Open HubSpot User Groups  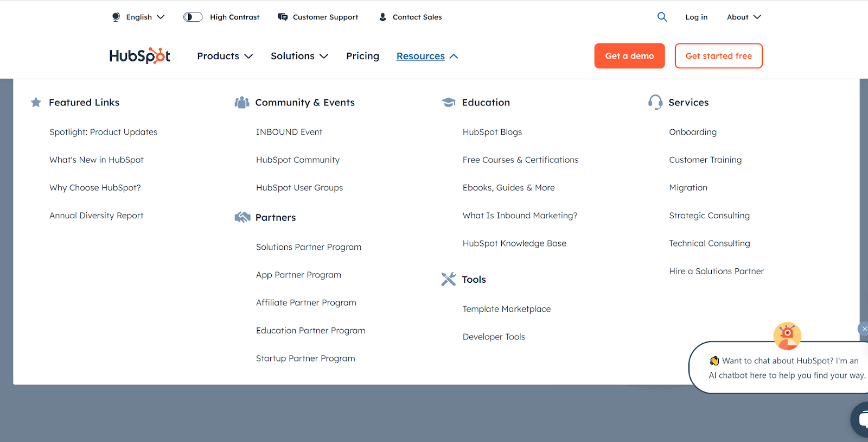(299, 187)
